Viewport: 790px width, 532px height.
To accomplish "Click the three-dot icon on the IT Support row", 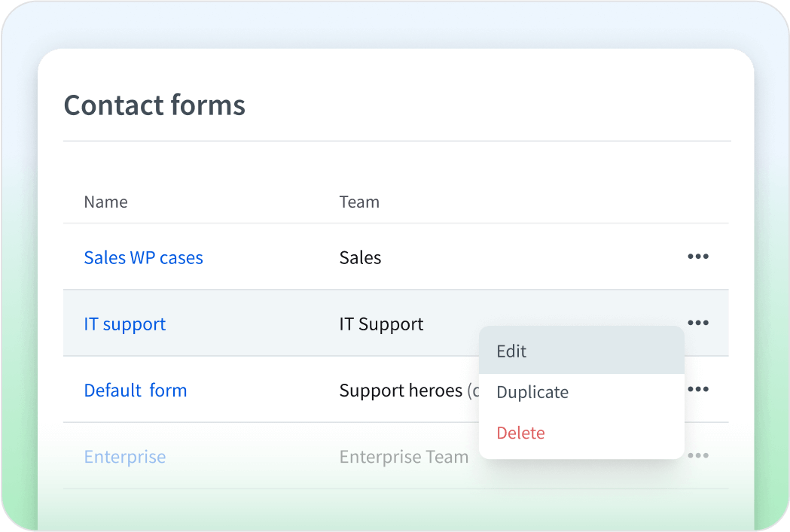I will pyautogui.click(x=698, y=323).
